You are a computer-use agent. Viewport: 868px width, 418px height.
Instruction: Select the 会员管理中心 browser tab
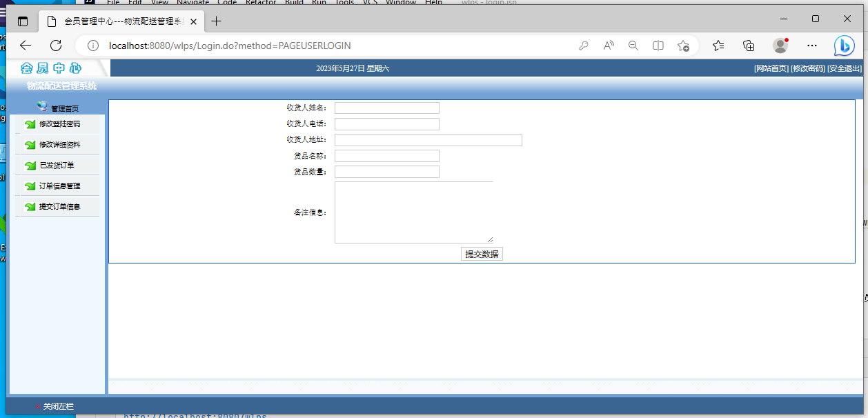click(x=122, y=21)
